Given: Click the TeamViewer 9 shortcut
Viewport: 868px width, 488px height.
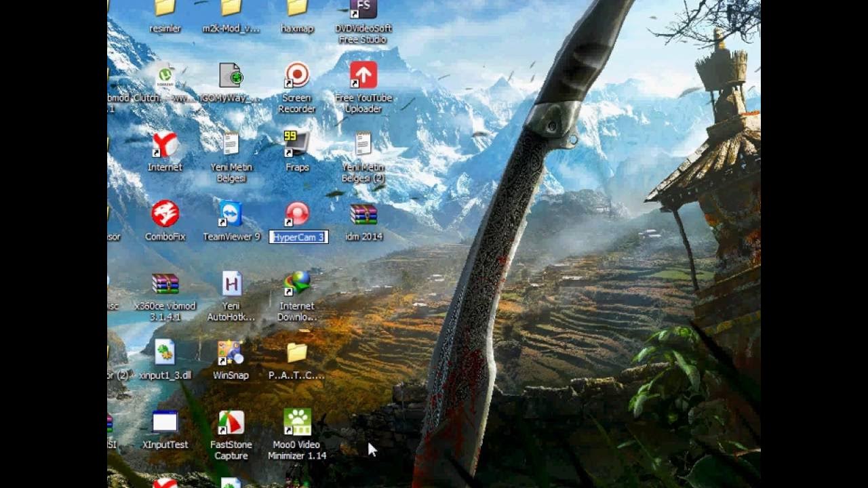Looking at the screenshot, I should 231,214.
